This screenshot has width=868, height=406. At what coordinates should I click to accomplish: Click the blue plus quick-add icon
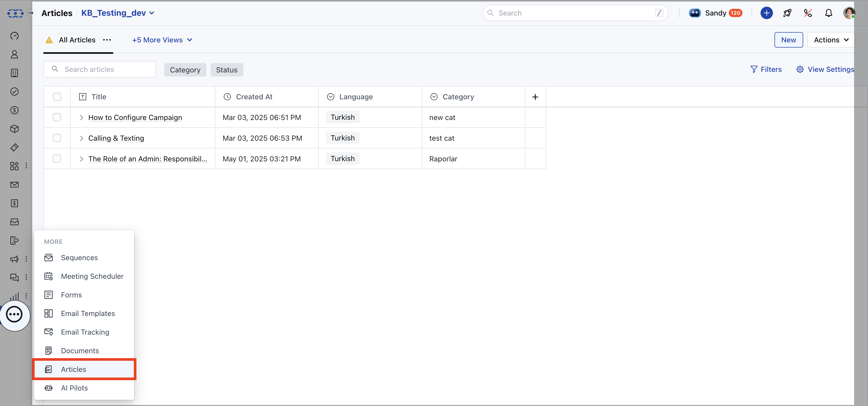pyautogui.click(x=766, y=13)
